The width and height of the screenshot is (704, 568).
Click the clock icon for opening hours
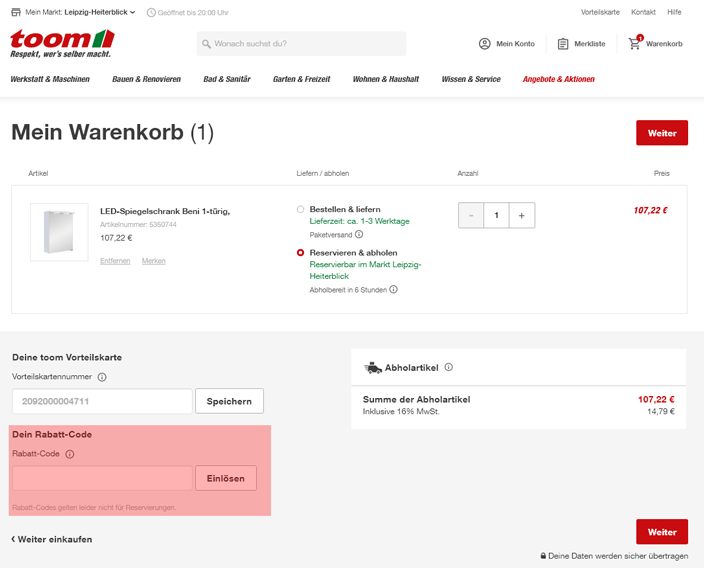(151, 13)
